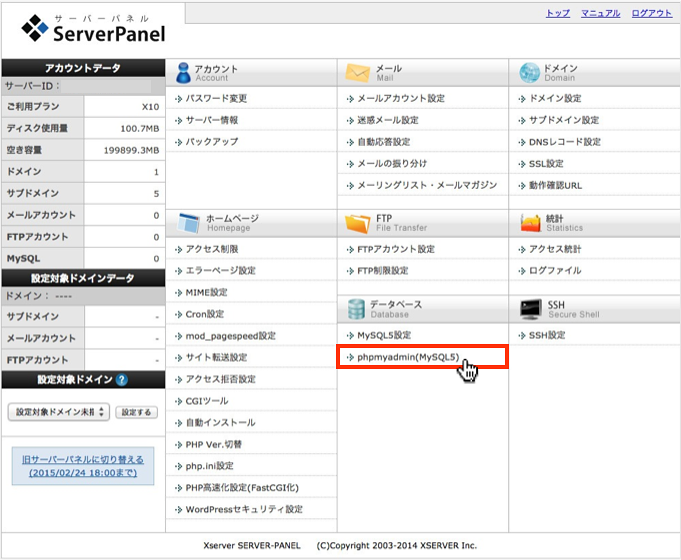Click the ServerPanel logo
The image size is (681, 560).
tap(93, 29)
